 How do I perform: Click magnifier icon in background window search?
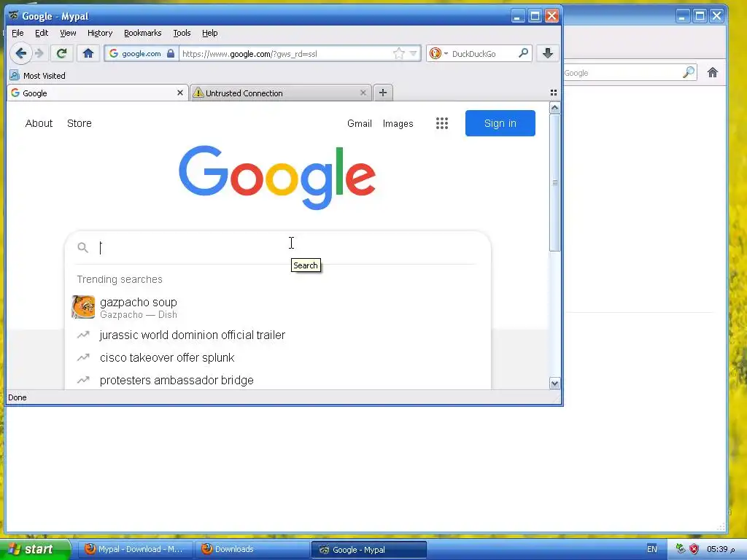pyautogui.click(x=689, y=72)
